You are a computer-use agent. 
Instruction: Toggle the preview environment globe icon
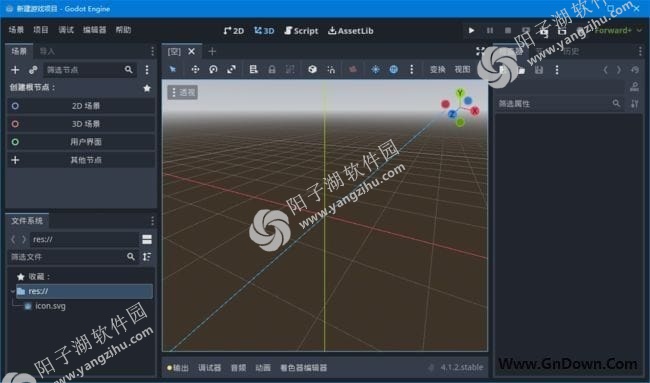point(393,69)
